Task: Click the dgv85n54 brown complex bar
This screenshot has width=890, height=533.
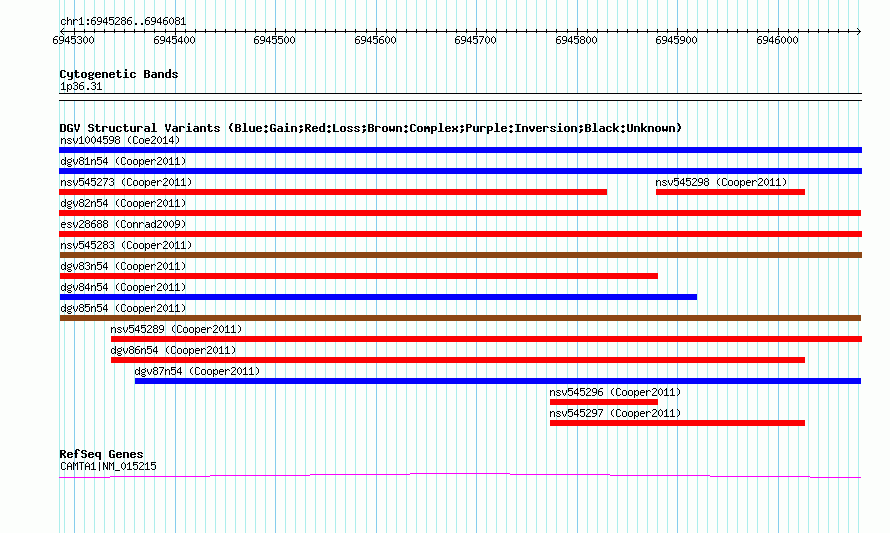Action: click(460, 318)
